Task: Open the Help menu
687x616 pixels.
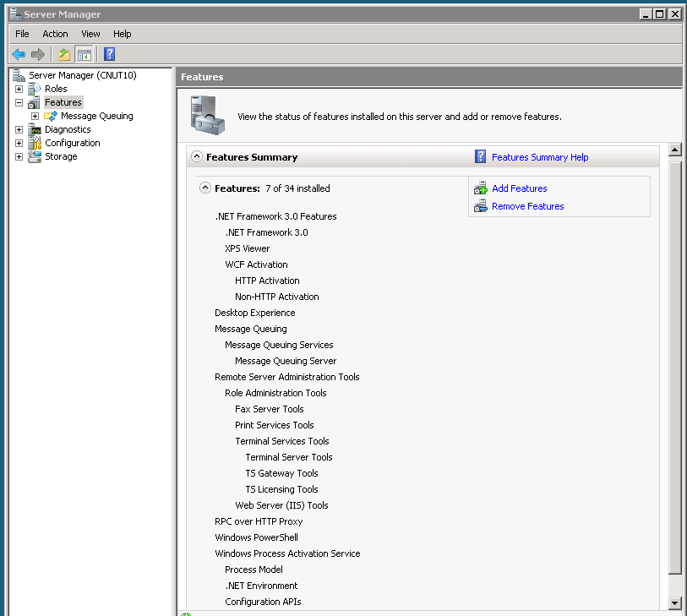Action: [123, 34]
